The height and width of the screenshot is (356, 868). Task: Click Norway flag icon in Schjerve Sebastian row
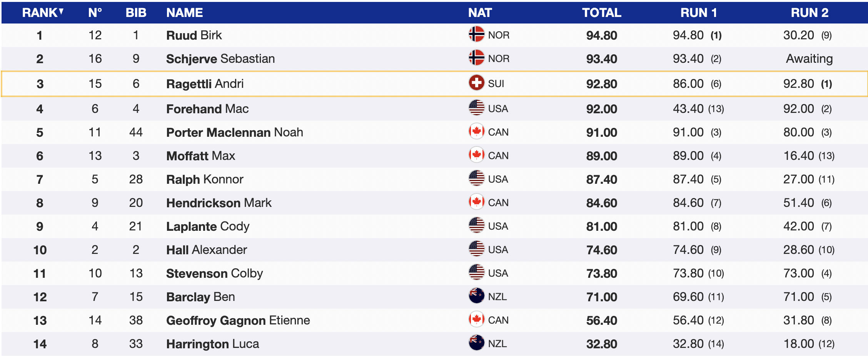[476, 58]
